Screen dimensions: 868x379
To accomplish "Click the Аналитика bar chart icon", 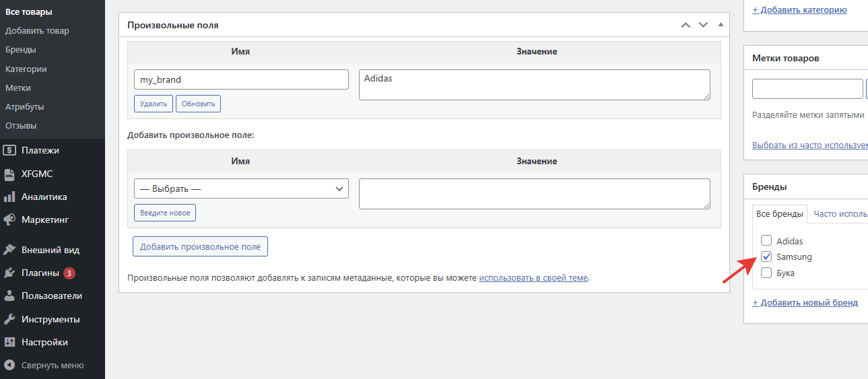I will pos(9,197).
